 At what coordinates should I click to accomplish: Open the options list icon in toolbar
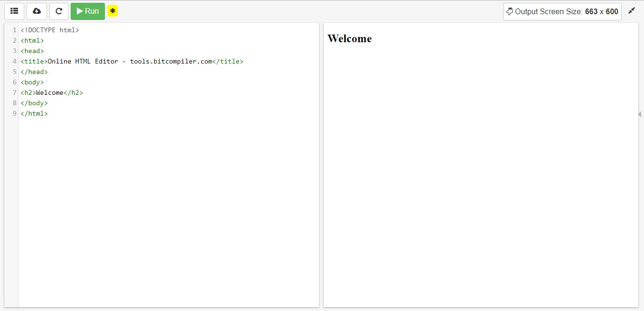tap(14, 11)
